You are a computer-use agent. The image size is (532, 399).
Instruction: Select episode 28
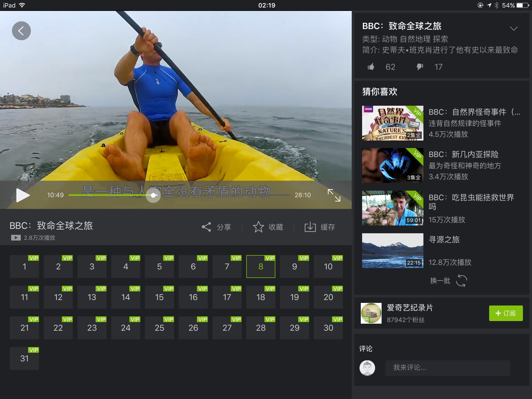pyautogui.click(x=261, y=328)
